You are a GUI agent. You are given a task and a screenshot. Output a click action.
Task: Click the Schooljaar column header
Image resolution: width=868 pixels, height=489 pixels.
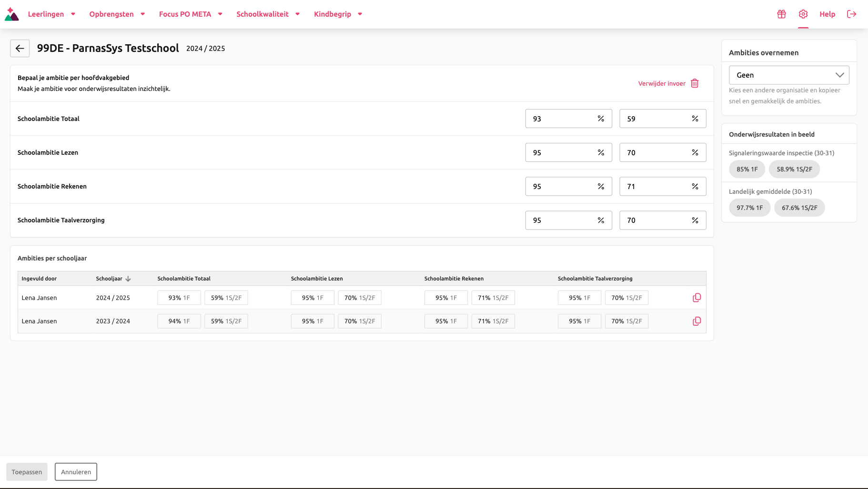point(109,279)
